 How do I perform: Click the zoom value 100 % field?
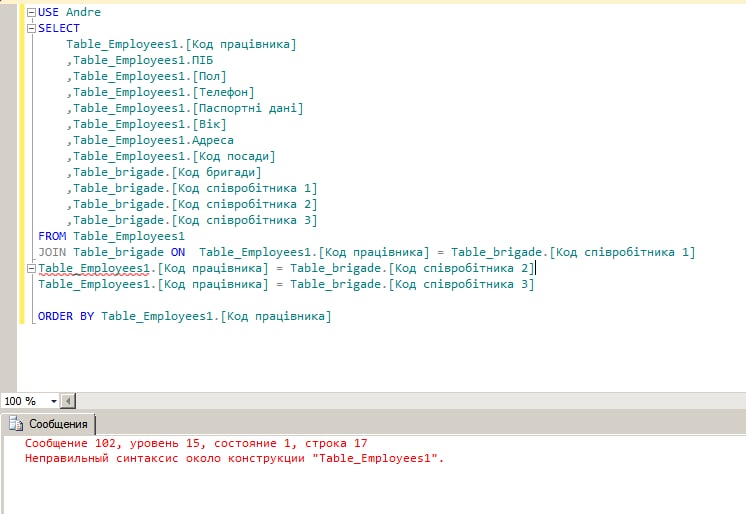coord(25,401)
